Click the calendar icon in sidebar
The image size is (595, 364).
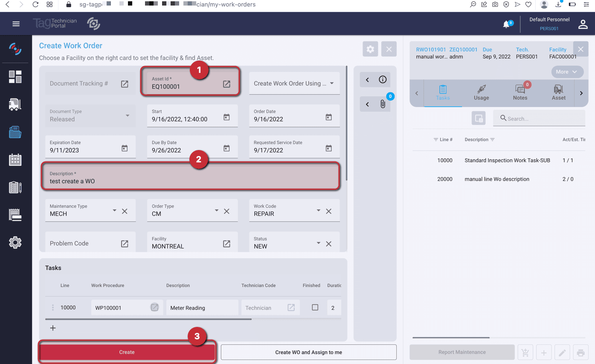pos(15,160)
